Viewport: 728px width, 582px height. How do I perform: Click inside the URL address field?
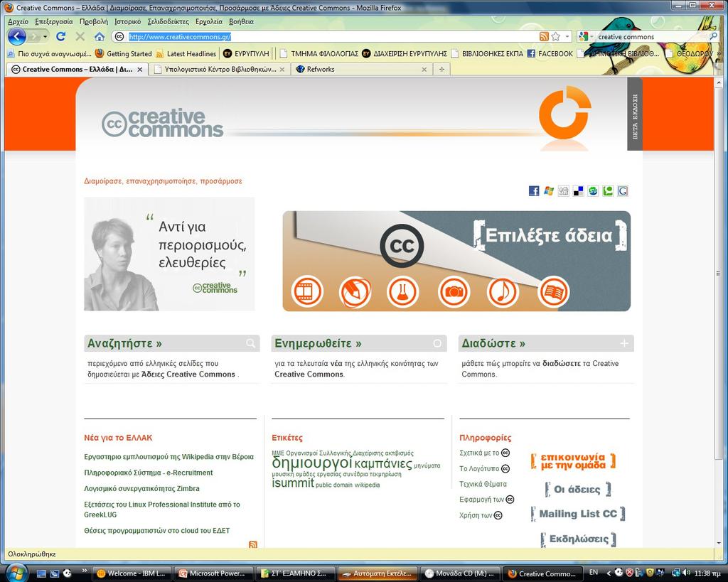coord(325,37)
